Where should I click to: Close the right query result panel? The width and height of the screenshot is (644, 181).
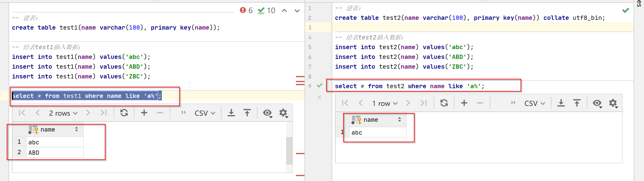319,97
